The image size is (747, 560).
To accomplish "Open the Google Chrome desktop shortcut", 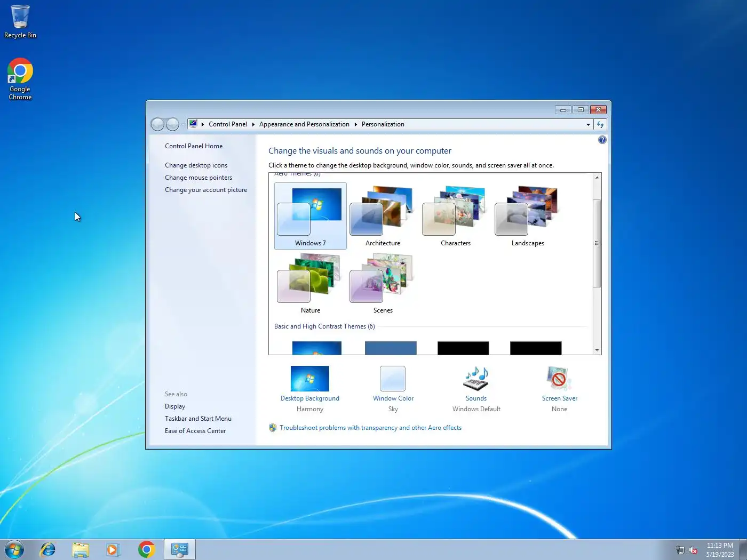I will click(20, 79).
